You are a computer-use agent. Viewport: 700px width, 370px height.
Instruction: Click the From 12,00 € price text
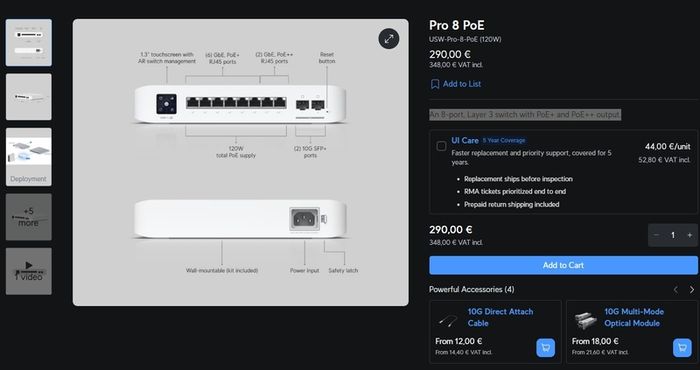[458, 341]
